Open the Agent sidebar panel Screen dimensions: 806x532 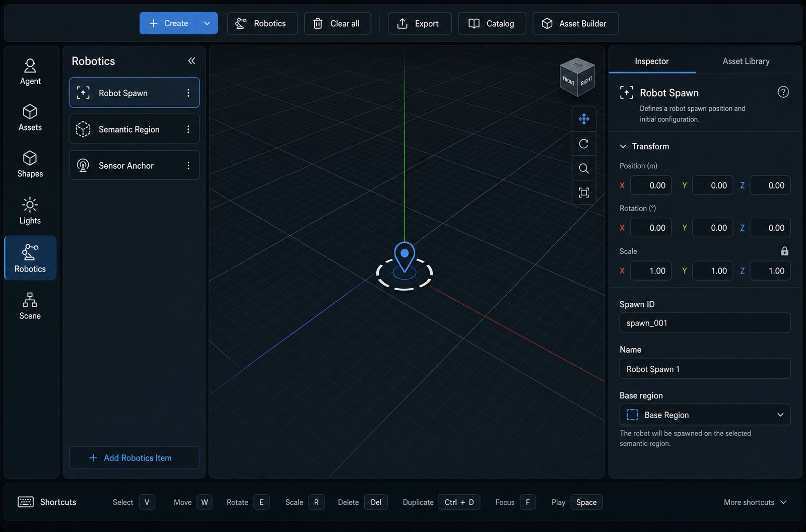pyautogui.click(x=30, y=72)
